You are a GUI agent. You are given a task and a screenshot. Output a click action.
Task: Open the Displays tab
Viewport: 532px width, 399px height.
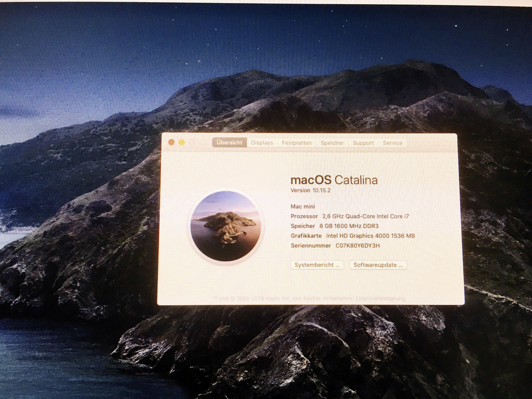click(262, 143)
